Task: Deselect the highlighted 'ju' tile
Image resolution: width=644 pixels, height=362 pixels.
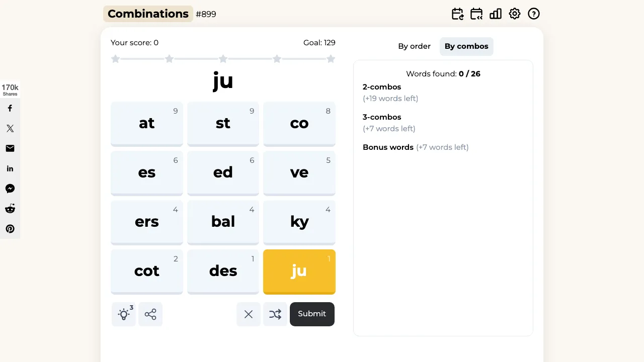Action: tap(299, 272)
